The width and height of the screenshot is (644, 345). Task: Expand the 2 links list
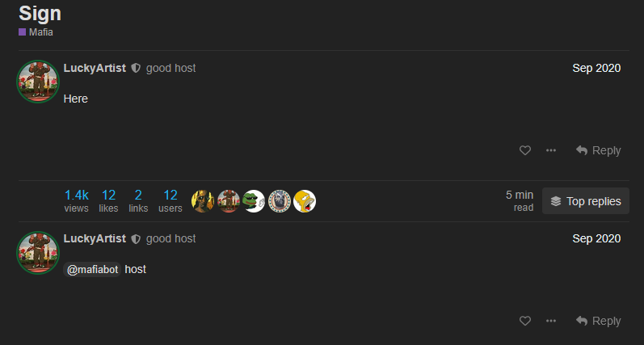138,201
